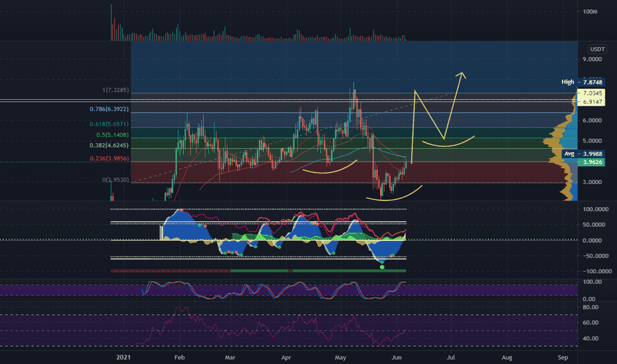Select Fibonacci level 0.5(5.1408) label
Image resolution: width=617 pixels, height=364 pixels.
pos(112,135)
